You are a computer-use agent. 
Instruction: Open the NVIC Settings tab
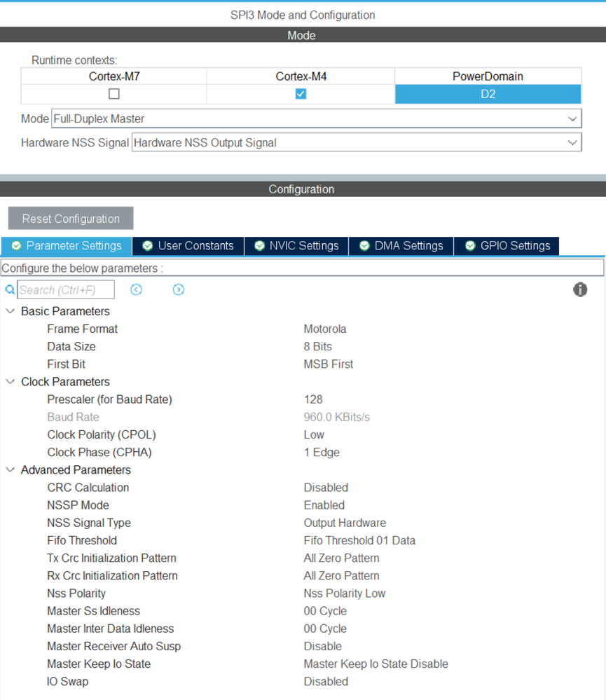point(296,246)
